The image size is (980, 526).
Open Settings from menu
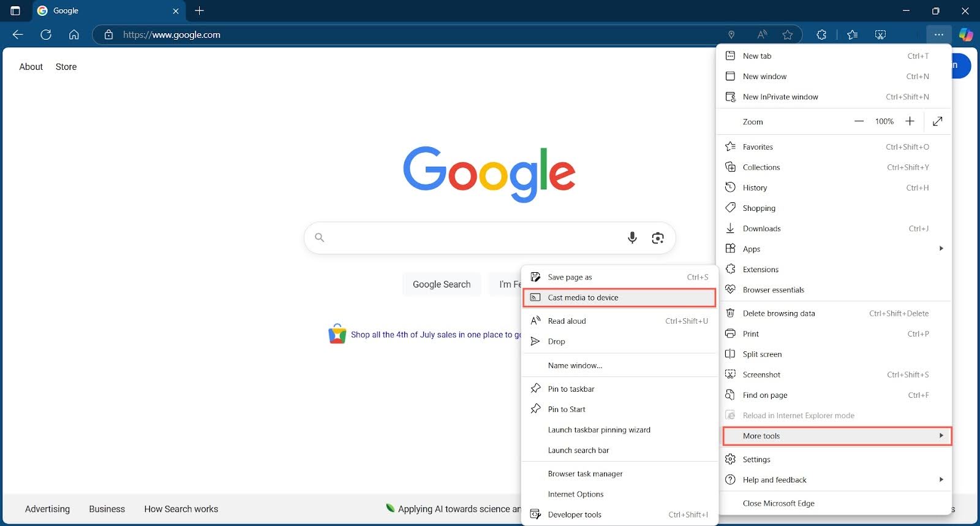click(x=834, y=459)
